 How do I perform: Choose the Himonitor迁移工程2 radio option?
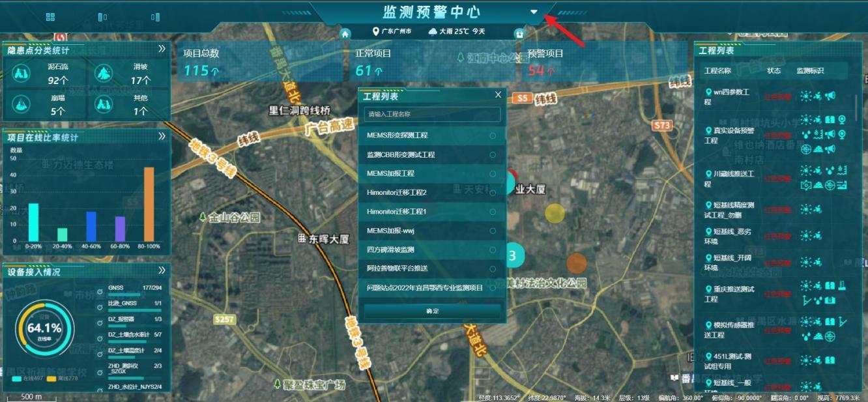point(493,193)
